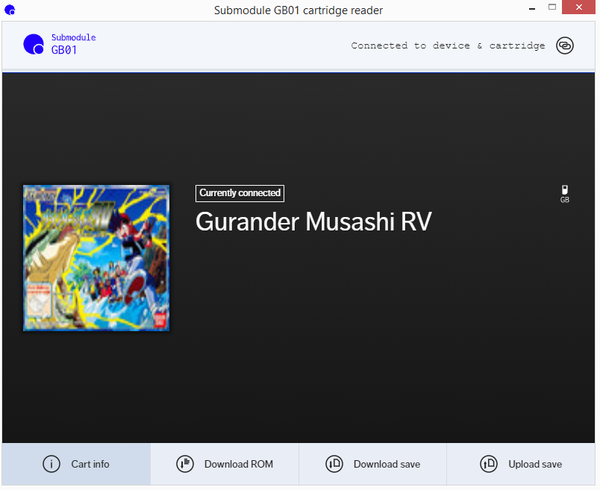The width and height of the screenshot is (600, 490).
Task: Click the Gurander Musashi RV title
Action: [313, 221]
